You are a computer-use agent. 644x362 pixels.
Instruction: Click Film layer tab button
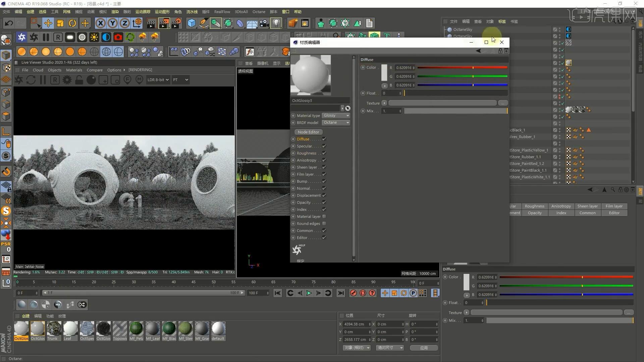pyautogui.click(x=614, y=206)
